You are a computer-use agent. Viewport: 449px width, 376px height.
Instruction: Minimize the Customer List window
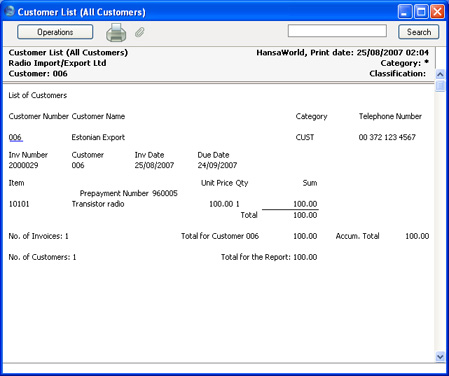pyautogui.click(x=405, y=12)
